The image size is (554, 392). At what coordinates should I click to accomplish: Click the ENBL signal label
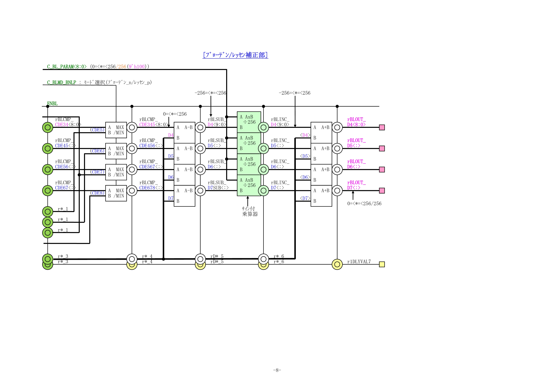pos(52,103)
